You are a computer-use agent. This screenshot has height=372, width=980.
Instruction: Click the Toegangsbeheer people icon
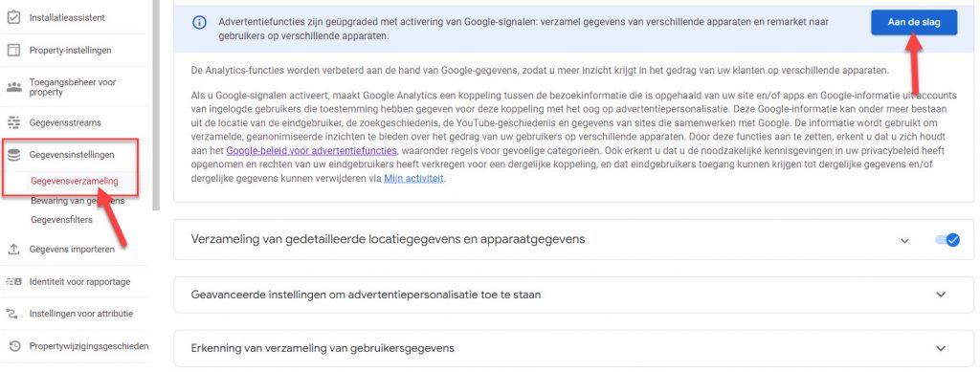point(13,87)
